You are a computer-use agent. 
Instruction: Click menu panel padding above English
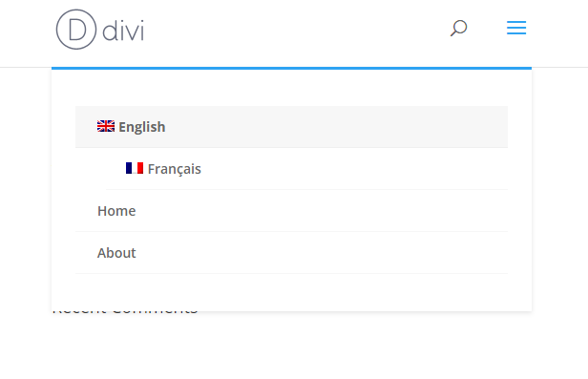coord(291,88)
